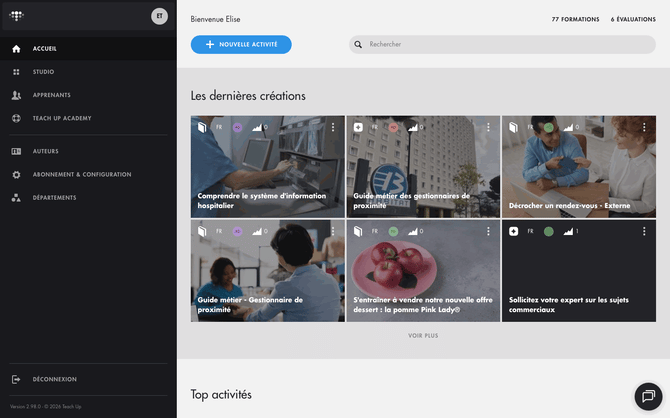The height and width of the screenshot is (418, 670).
Task: Click the gear icon for Abonnement & Configuration
Action: 16,174
